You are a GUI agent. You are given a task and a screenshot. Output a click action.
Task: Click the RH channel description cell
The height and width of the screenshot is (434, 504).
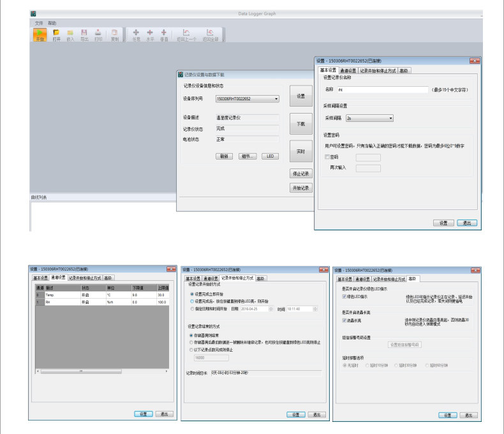click(x=63, y=302)
